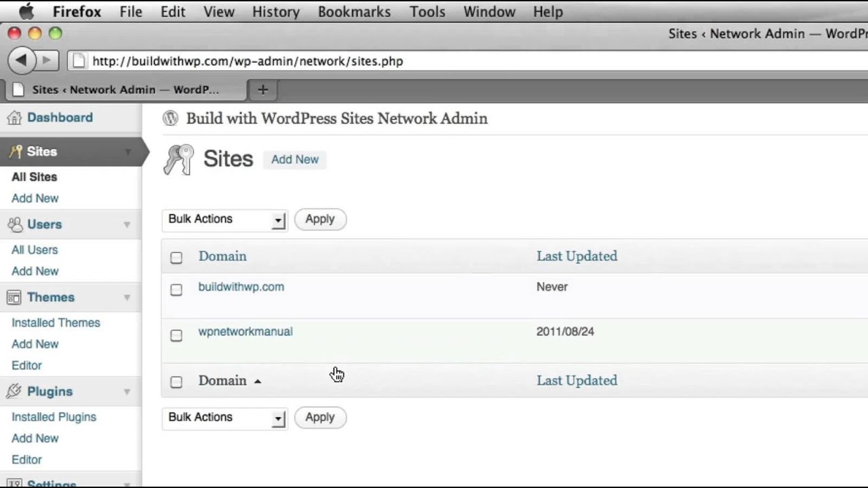The height and width of the screenshot is (488, 868).
Task: Open All Sites in sidebar
Action: 35,177
